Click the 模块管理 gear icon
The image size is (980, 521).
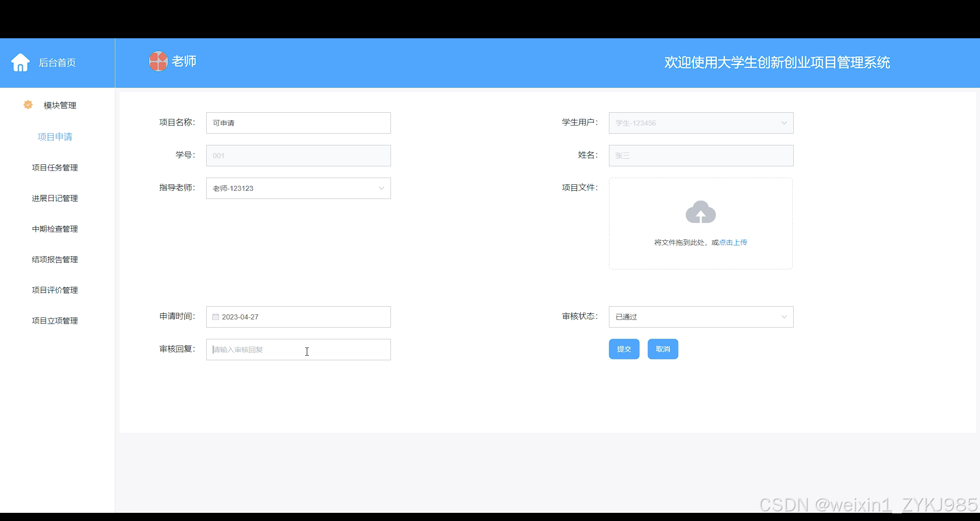click(x=28, y=105)
